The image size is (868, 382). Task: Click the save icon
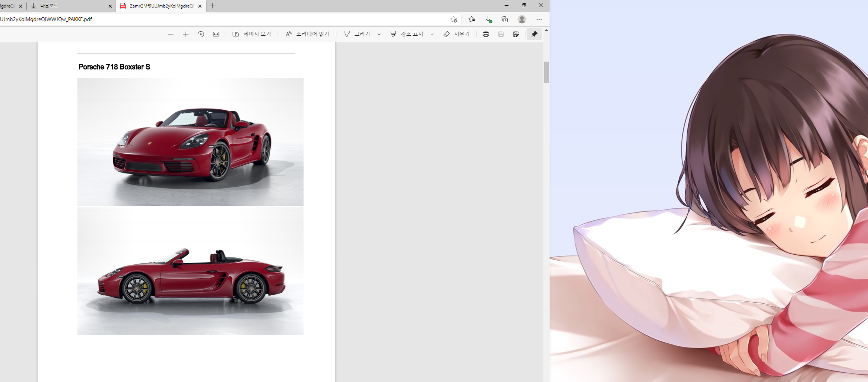pyautogui.click(x=501, y=34)
